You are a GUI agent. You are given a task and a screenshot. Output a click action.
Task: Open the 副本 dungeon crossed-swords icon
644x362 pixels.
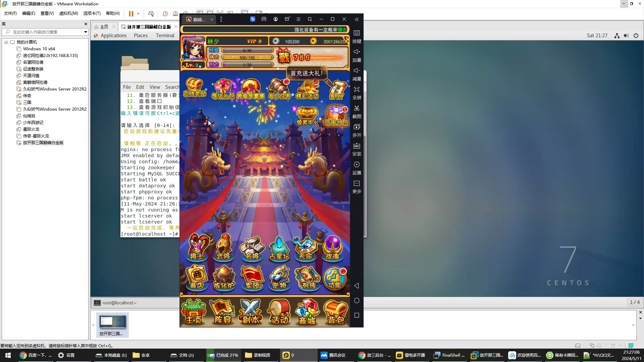click(x=251, y=312)
